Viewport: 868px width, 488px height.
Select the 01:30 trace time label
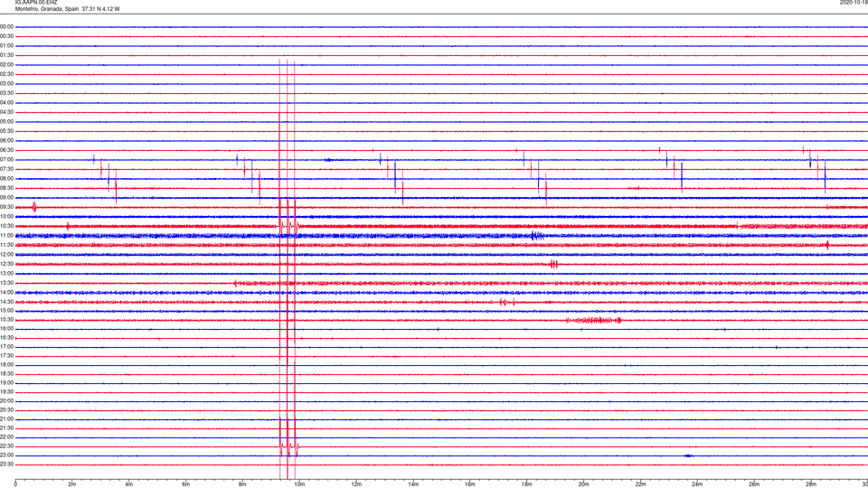(x=6, y=55)
